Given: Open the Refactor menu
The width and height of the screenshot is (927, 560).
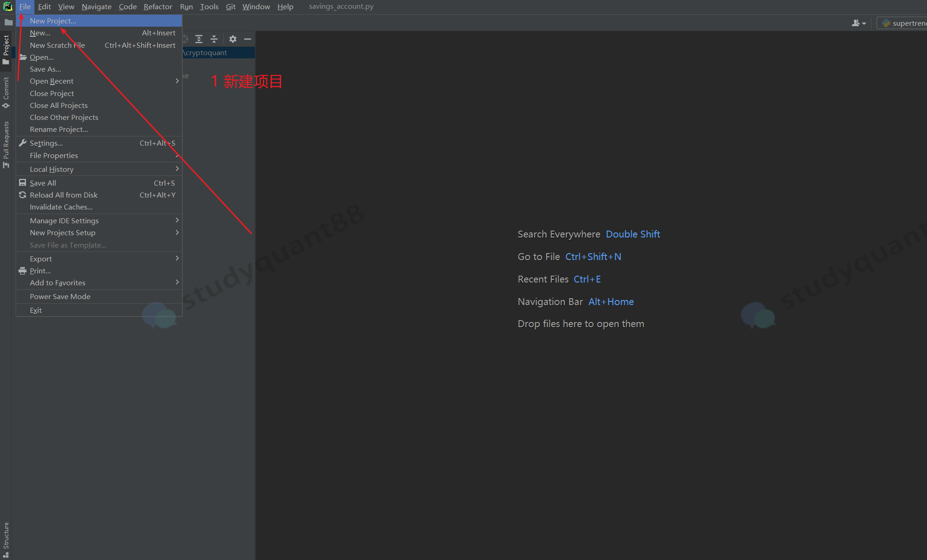Looking at the screenshot, I should pyautogui.click(x=158, y=7).
